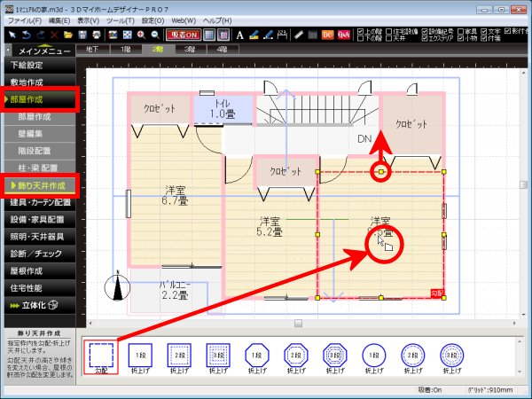532x399 pixels.
Task: Switch to the 地下 floor tab
Action: click(92, 50)
